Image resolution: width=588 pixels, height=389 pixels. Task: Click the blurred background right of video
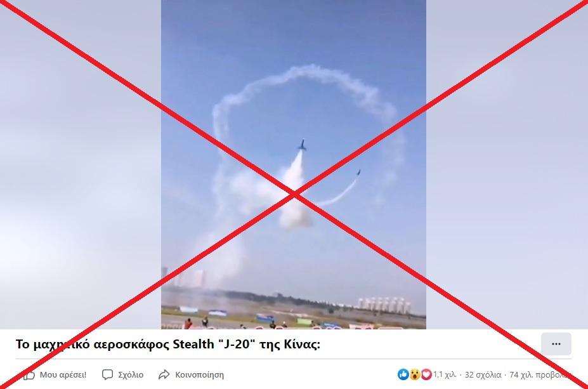[x=507, y=164]
